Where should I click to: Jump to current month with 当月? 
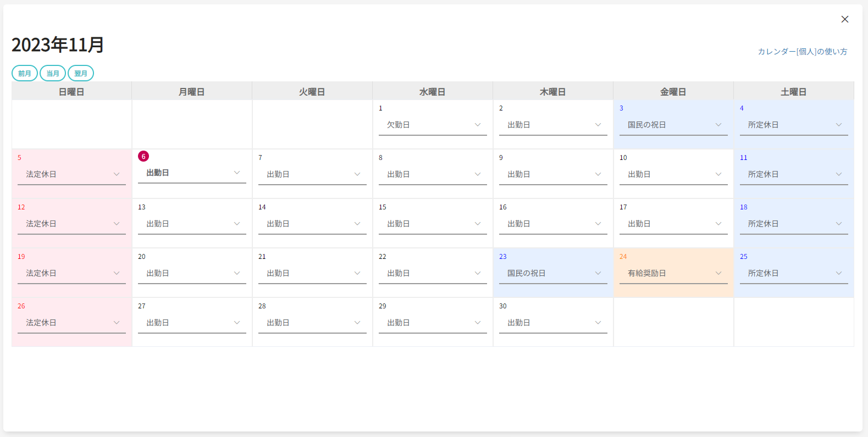[53, 73]
